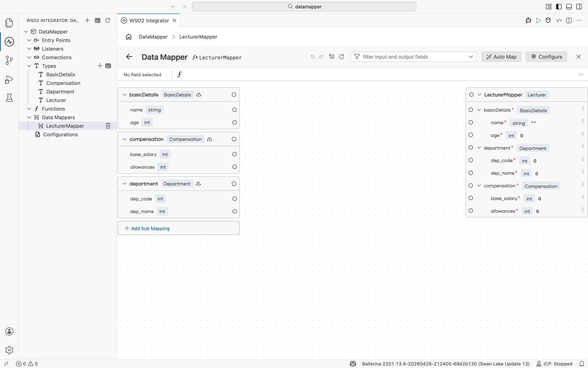Screen dimensions: 588x368
Task: Select output port of output dep_name field
Action: click(x=471, y=173)
